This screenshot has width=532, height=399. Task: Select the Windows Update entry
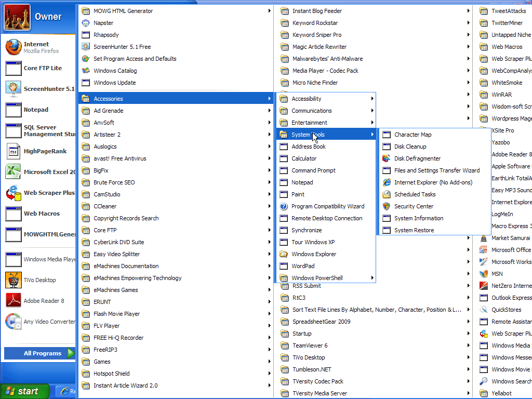[177, 83]
